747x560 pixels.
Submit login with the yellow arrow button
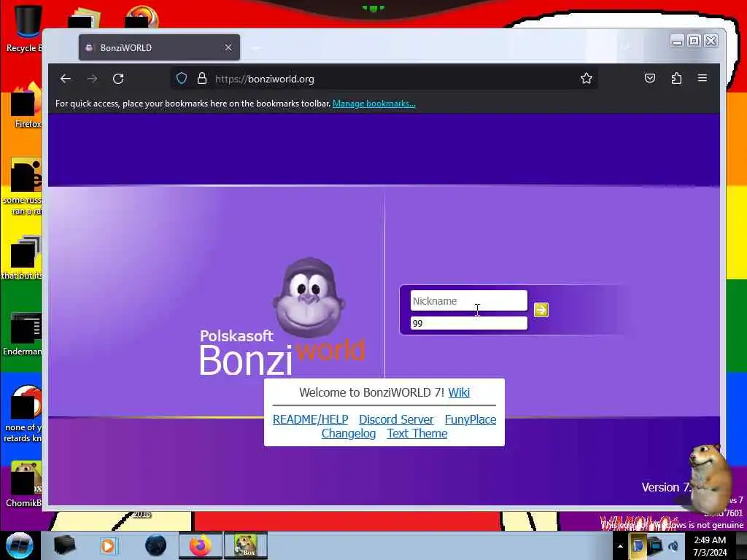click(541, 310)
